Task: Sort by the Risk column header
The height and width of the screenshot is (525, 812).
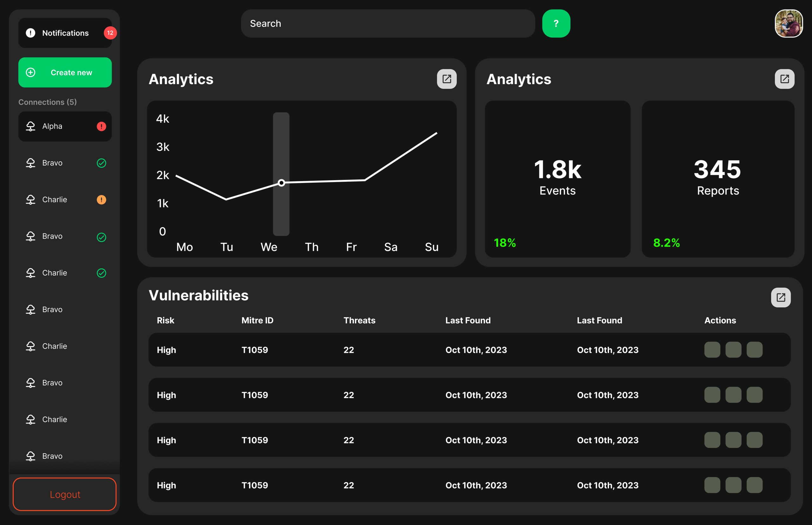Action: pyautogui.click(x=165, y=320)
